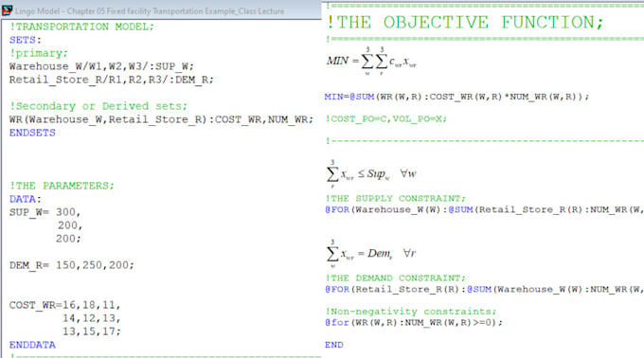Click the MIN double-summation formula image
Screen dimensions: 644x358
tap(371, 62)
